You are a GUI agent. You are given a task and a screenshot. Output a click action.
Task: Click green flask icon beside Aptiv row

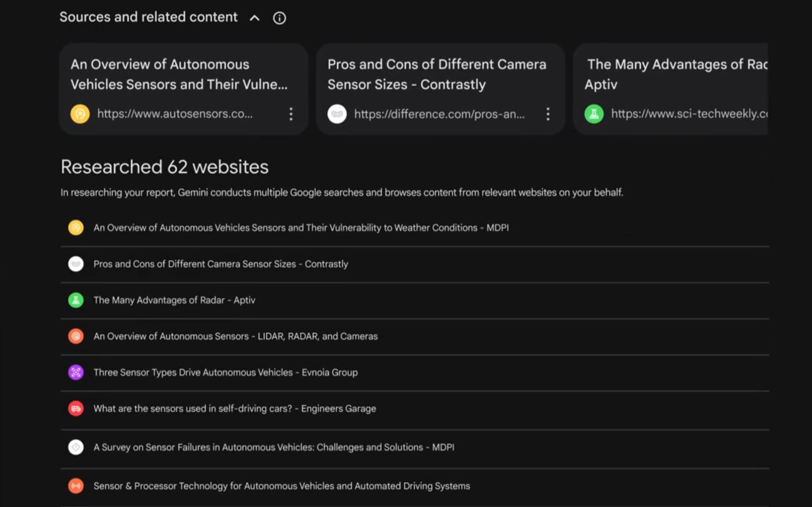[x=76, y=300]
